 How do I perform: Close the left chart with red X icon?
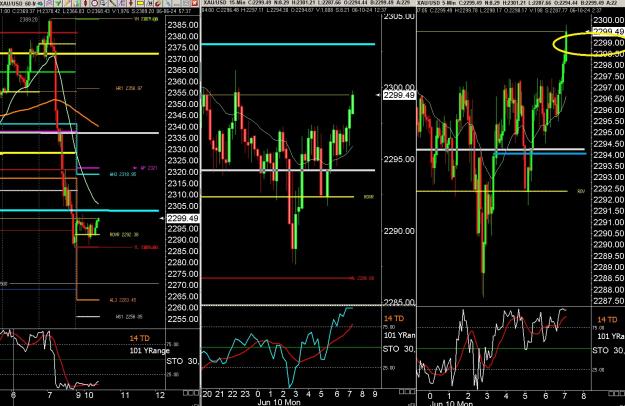pos(195,3)
